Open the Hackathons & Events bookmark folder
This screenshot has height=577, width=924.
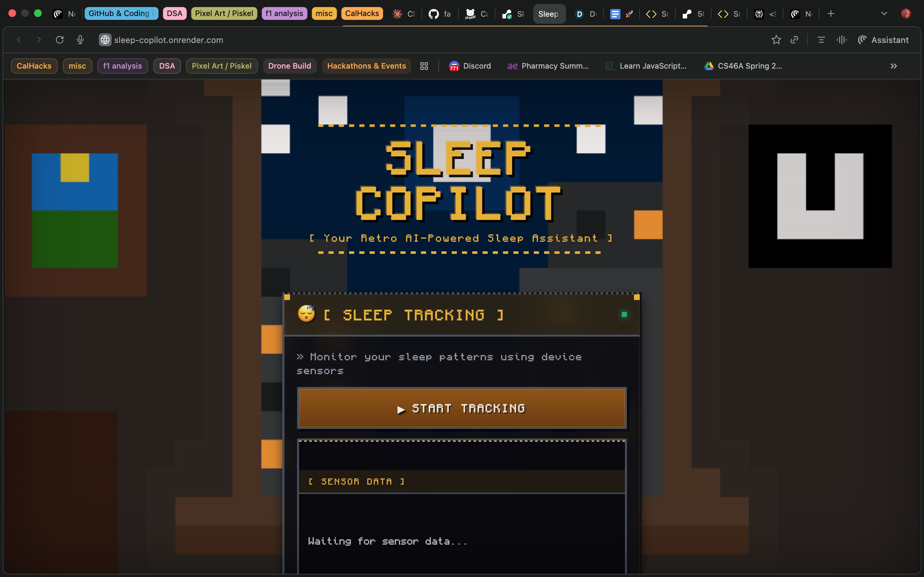click(x=366, y=66)
